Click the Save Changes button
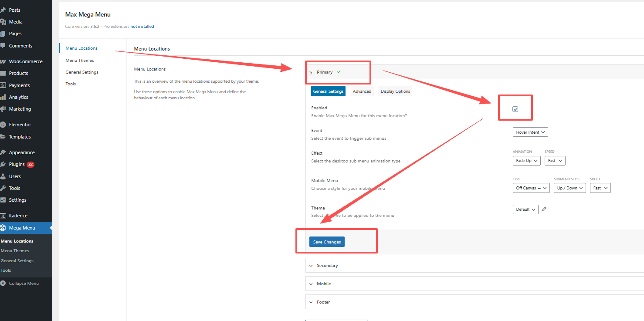Viewport: 644px width, 321px height. coord(327,242)
